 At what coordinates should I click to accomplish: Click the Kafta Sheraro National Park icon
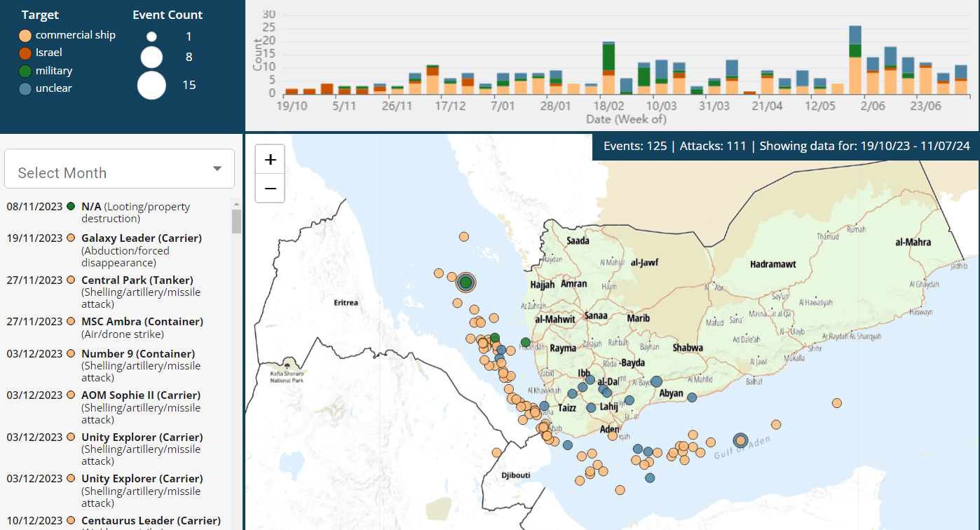click(x=287, y=366)
